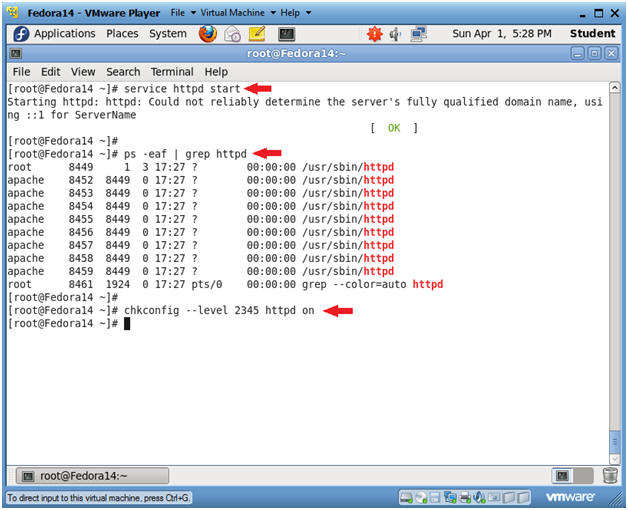Click the Fedora logo beside Applications
Screen dimensions: 628x510
tap(21, 34)
